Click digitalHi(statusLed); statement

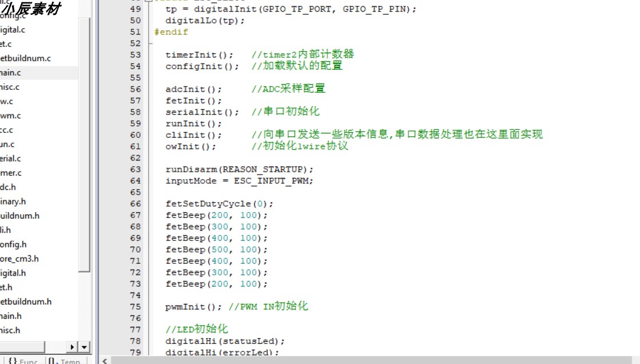point(225,341)
